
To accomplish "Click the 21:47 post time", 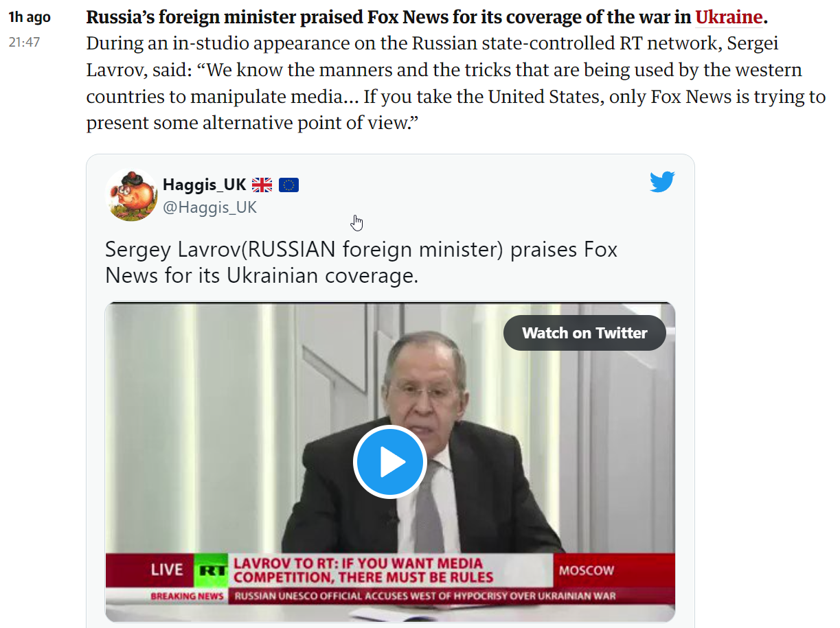I will coord(24,42).
